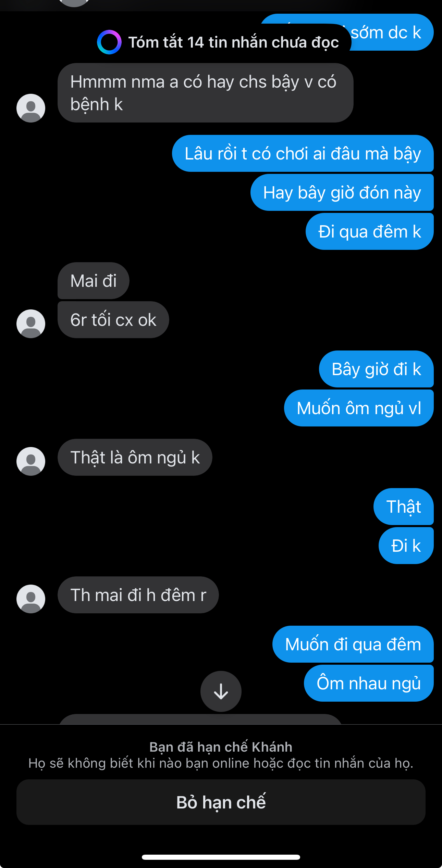Tap the Meta AI summary circle icon
Screen dimensions: 442x868
[x=109, y=42]
